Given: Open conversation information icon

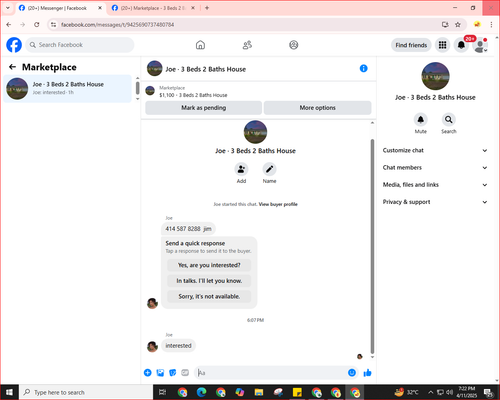Looking at the screenshot, I should (x=364, y=68).
